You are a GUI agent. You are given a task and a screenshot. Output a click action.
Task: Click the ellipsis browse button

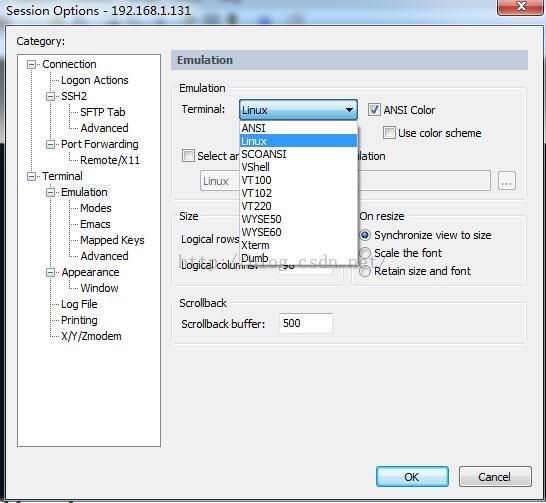(x=507, y=181)
